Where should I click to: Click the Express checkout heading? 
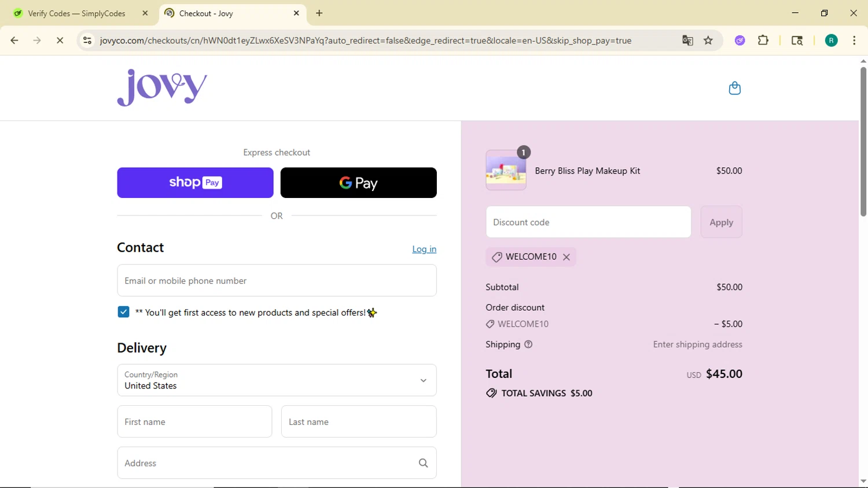coord(277,152)
